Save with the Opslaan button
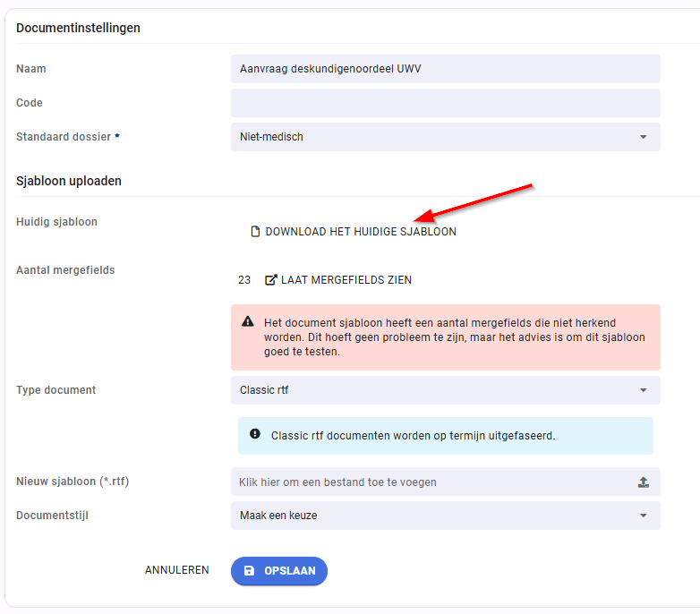Screen dimensions: 700x614 coord(279,571)
